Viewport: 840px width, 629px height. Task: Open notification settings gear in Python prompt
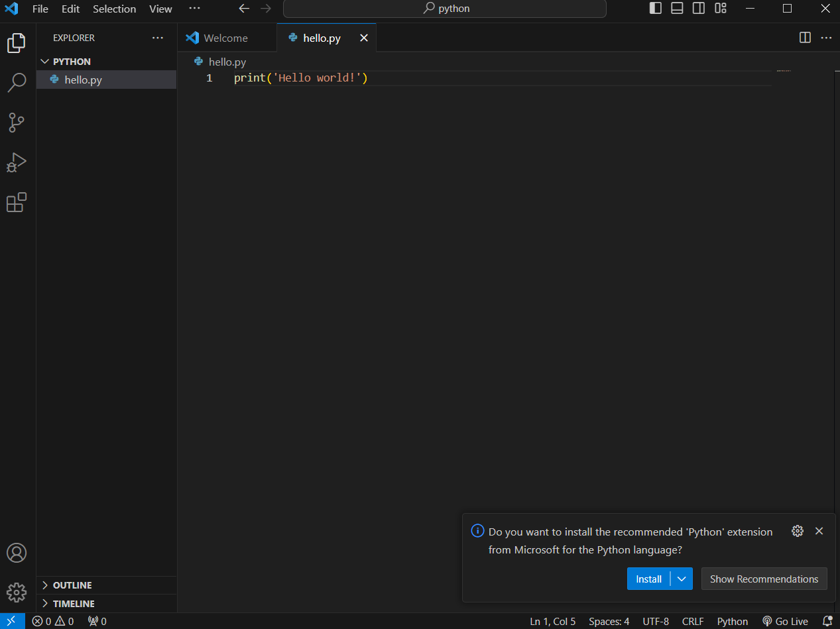(x=798, y=531)
